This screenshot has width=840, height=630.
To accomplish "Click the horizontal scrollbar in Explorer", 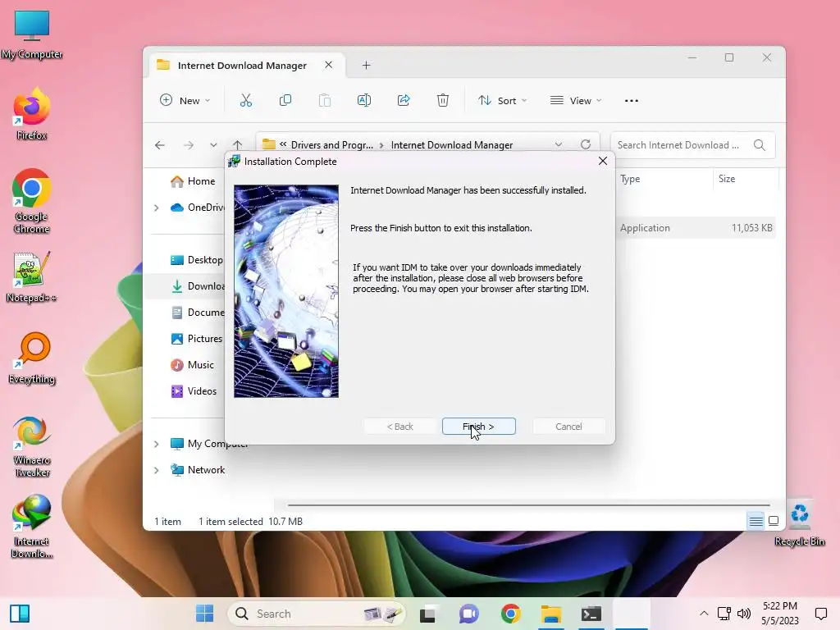I will (529, 505).
